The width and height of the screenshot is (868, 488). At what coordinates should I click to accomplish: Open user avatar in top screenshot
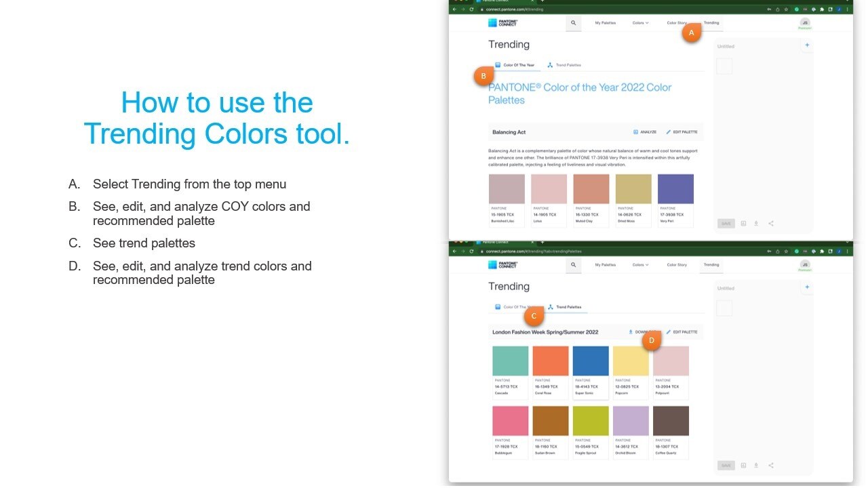pos(805,22)
